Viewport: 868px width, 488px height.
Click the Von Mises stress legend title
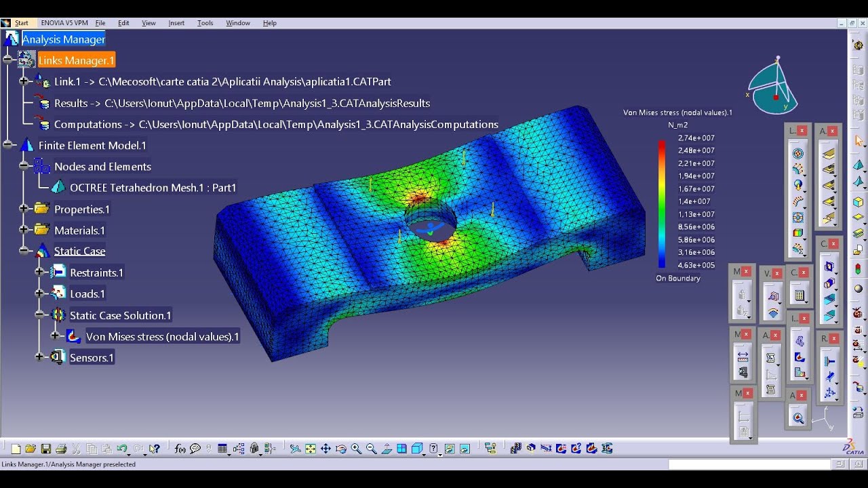(678, 113)
